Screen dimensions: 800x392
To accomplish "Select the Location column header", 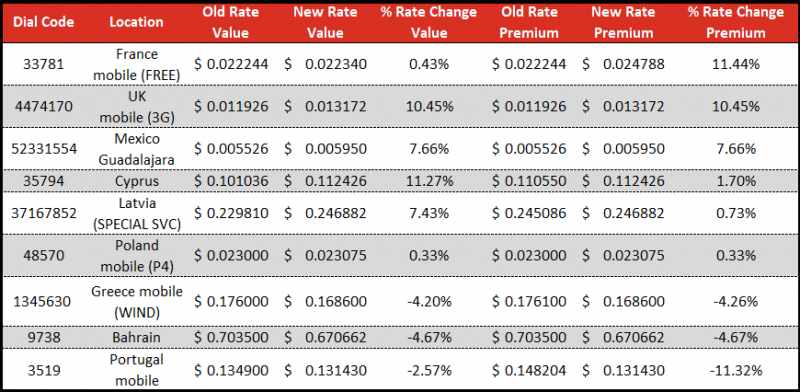I will click(x=136, y=22).
